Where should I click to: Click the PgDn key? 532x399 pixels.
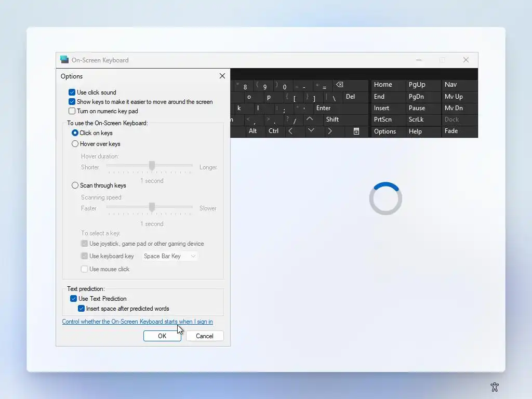click(423, 97)
